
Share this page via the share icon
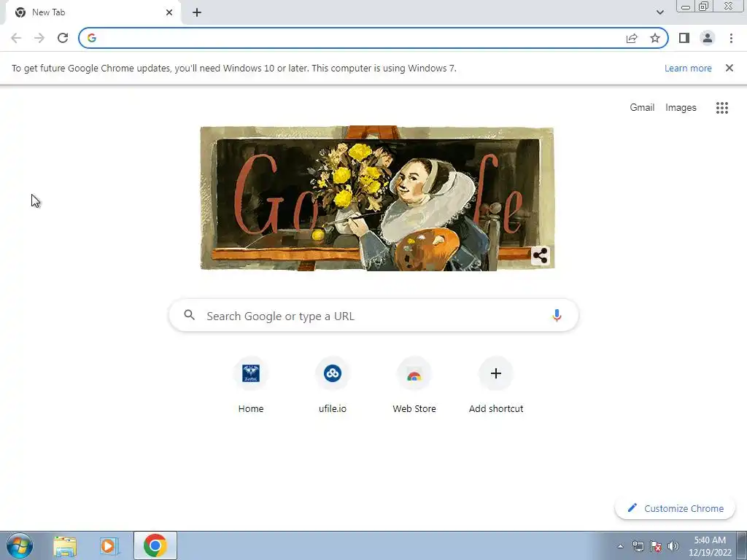tap(632, 38)
